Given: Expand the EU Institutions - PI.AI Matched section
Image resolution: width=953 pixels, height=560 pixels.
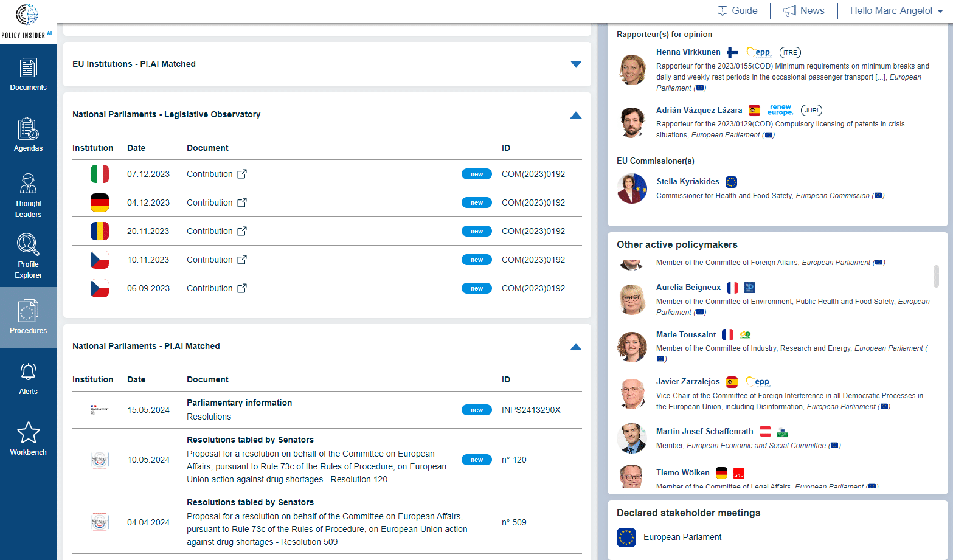Looking at the screenshot, I should (x=575, y=64).
